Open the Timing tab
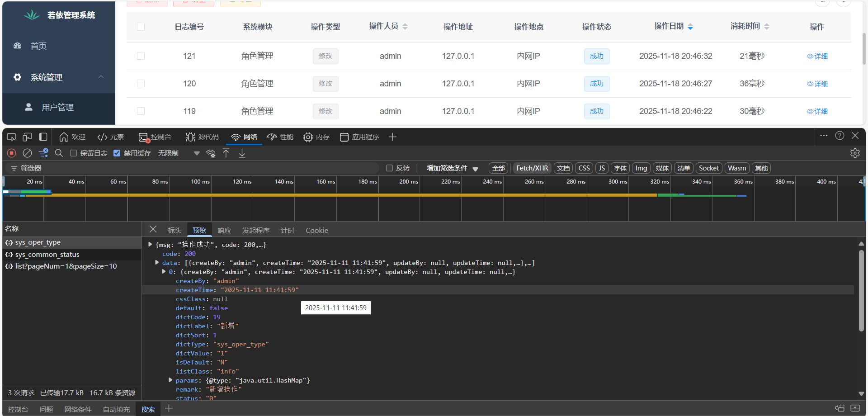 [288, 231]
